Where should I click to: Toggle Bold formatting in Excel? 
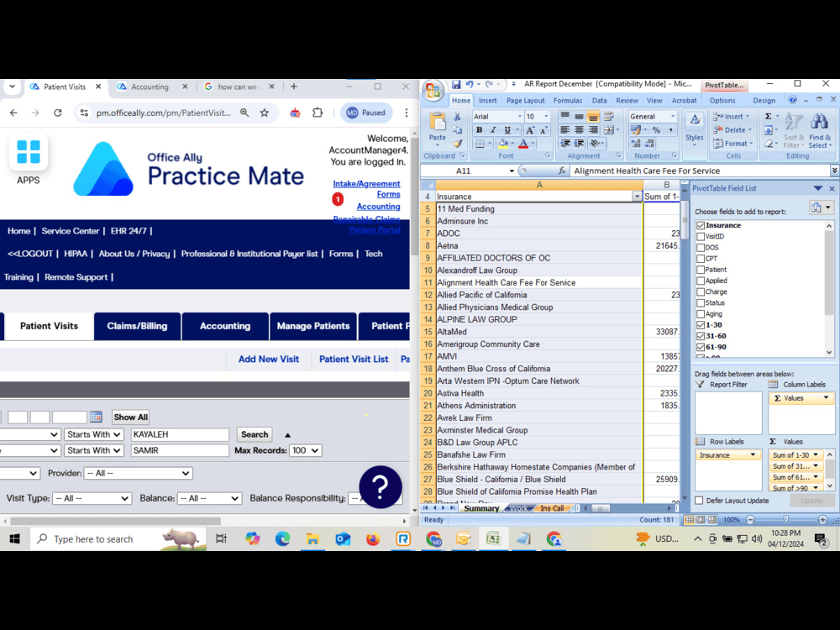479,129
